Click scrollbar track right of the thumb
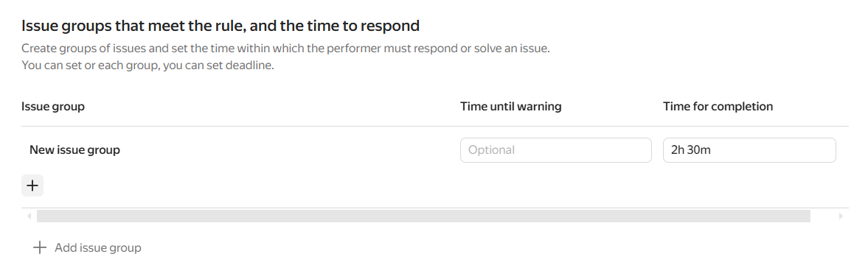868x265 pixels. tap(823, 216)
